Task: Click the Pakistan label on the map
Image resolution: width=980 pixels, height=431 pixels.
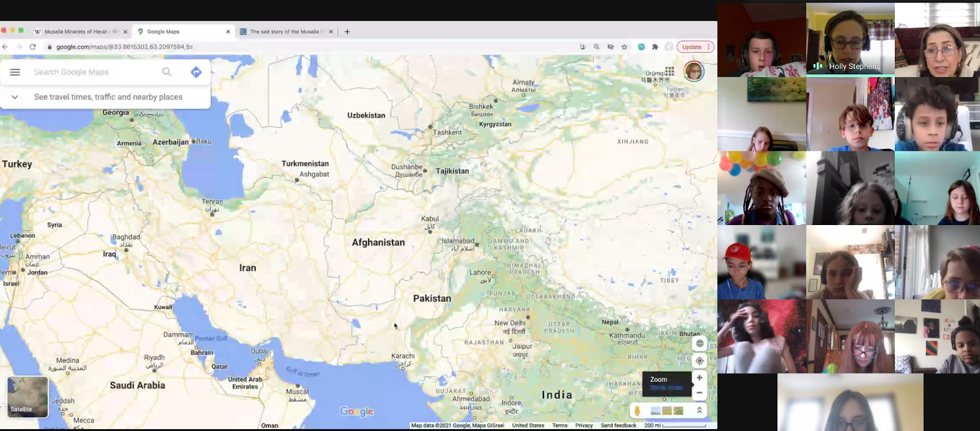Action: [432, 299]
